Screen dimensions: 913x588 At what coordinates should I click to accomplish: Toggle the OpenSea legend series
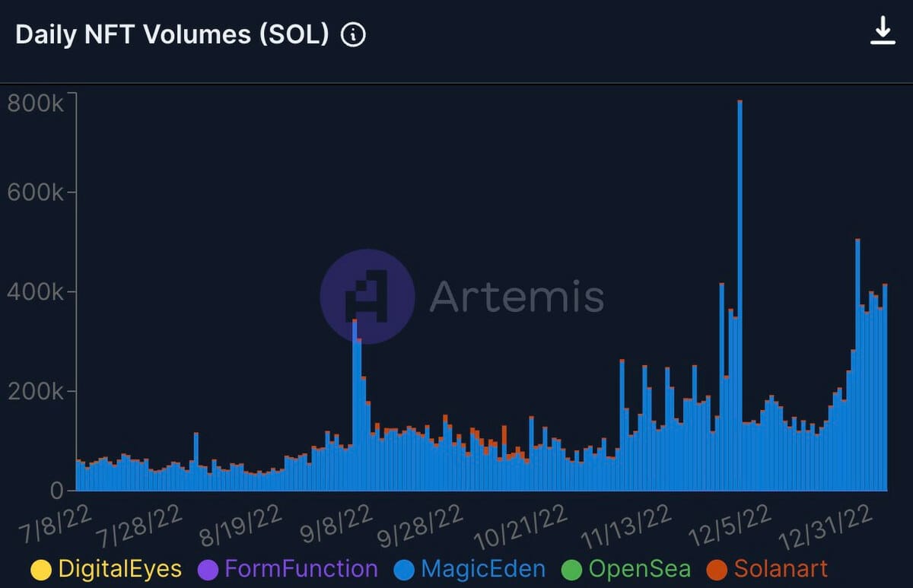pyautogui.click(x=625, y=569)
